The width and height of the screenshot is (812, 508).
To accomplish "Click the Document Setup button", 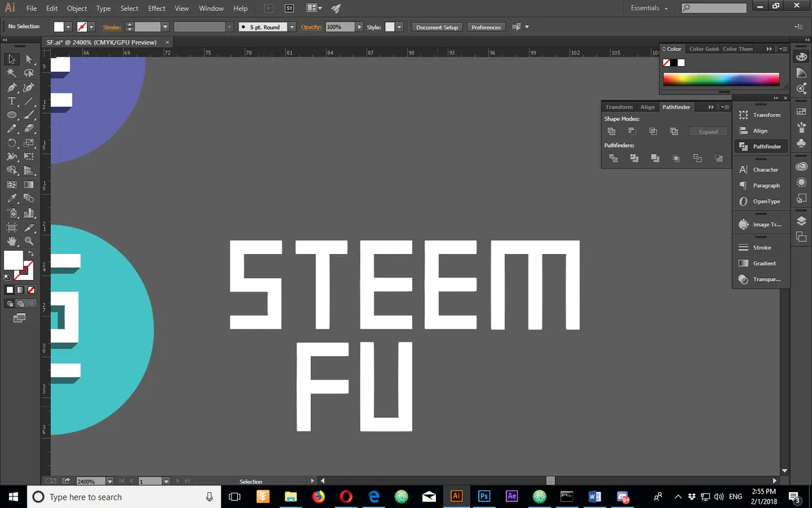I will coord(437,27).
